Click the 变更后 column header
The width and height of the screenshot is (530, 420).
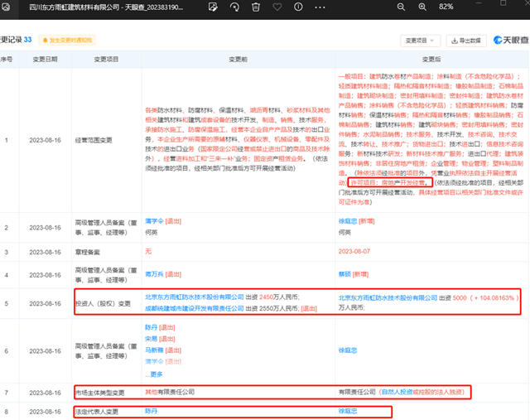pyautogui.click(x=431, y=59)
